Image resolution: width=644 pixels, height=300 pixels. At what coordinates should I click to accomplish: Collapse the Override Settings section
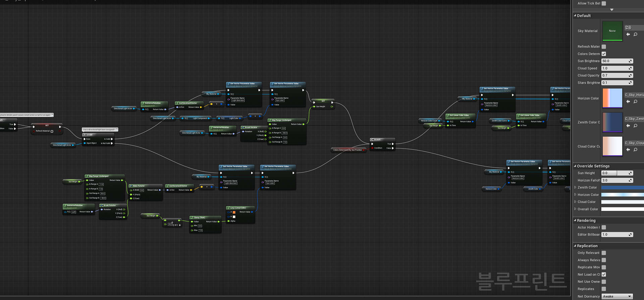[x=575, y=166]
